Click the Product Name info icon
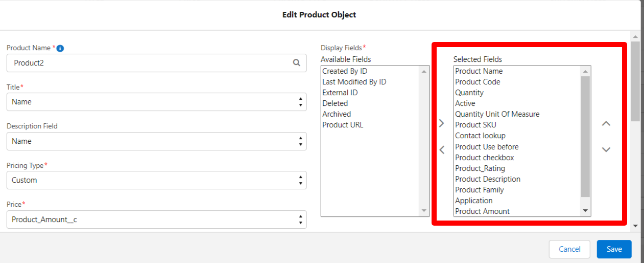Screen dimensions: 644x263 click(x=60, y=48)
